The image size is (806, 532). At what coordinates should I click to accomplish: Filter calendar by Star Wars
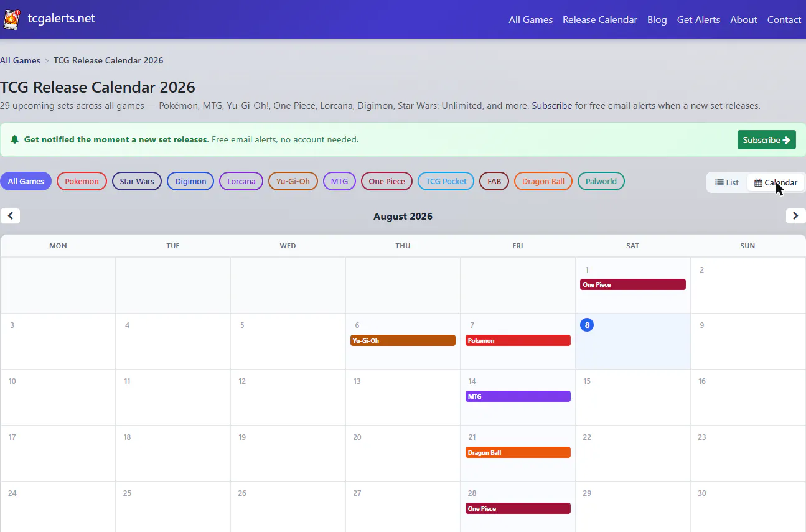coord(137,182)
